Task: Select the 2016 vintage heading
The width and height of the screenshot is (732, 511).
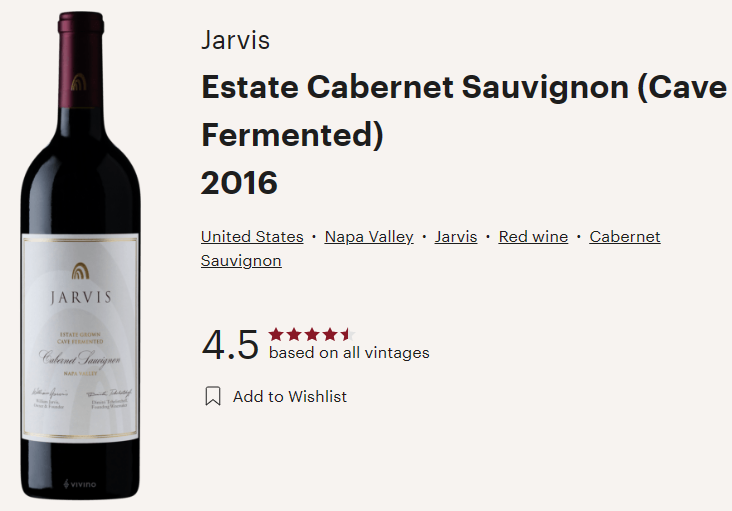Action: click(239, 182)
